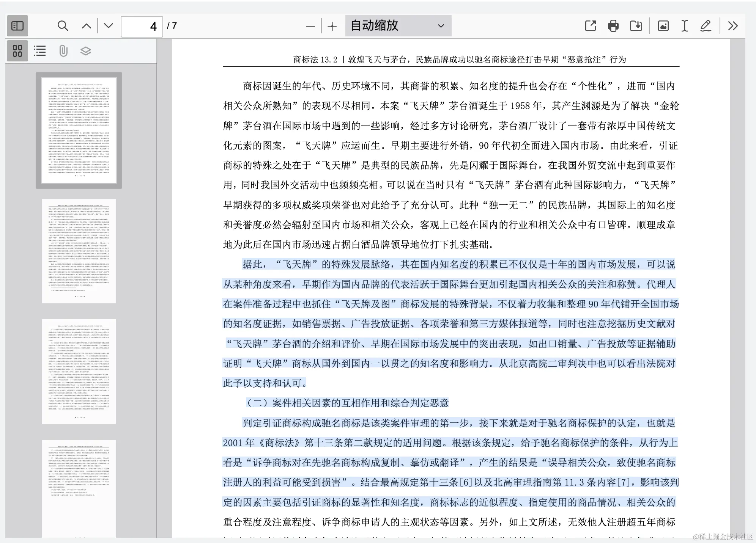This screenshot has width=756, height=543.
Task: Select page thumbnails view in sidebar
Action: (17, 50)
